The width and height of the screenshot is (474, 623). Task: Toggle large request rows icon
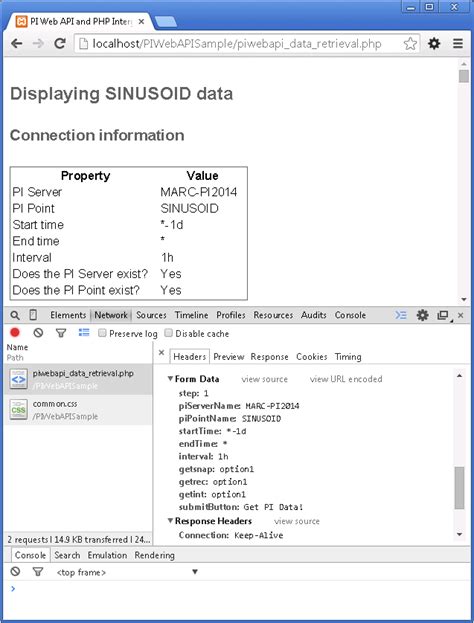tap(84, 332)
